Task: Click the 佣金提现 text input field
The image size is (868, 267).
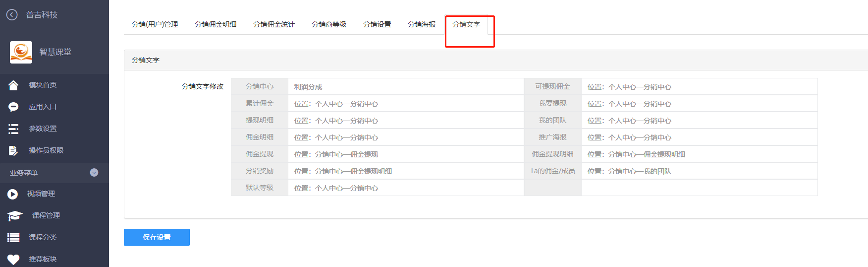Action: (406, 154)
